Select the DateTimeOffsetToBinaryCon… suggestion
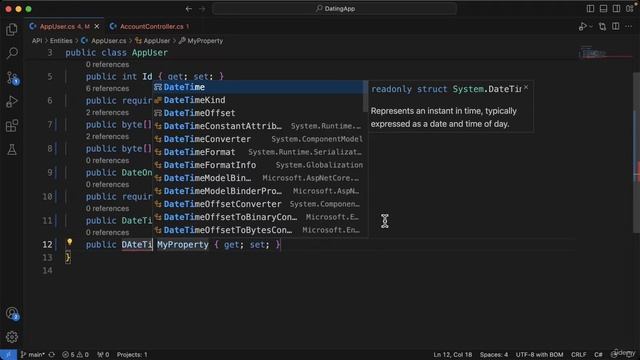 click(x=258, y=217)
